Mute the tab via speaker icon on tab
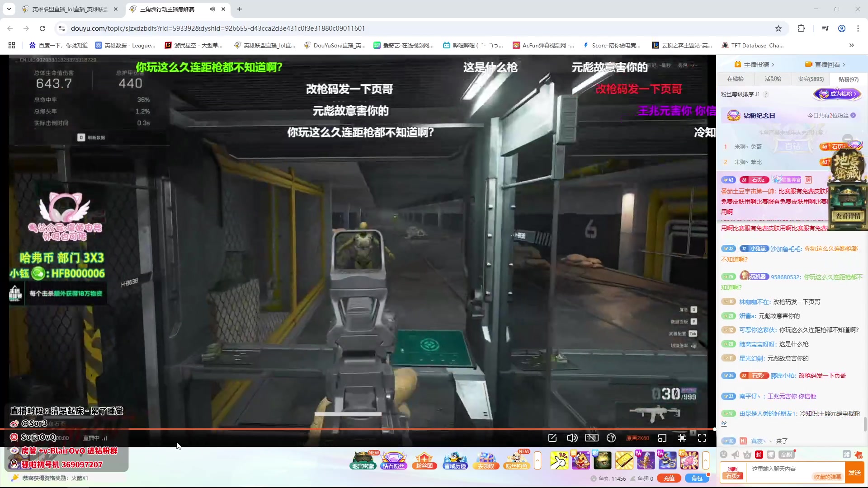The height and width of the screenshot is (488, 868). (x=212, y=9)
